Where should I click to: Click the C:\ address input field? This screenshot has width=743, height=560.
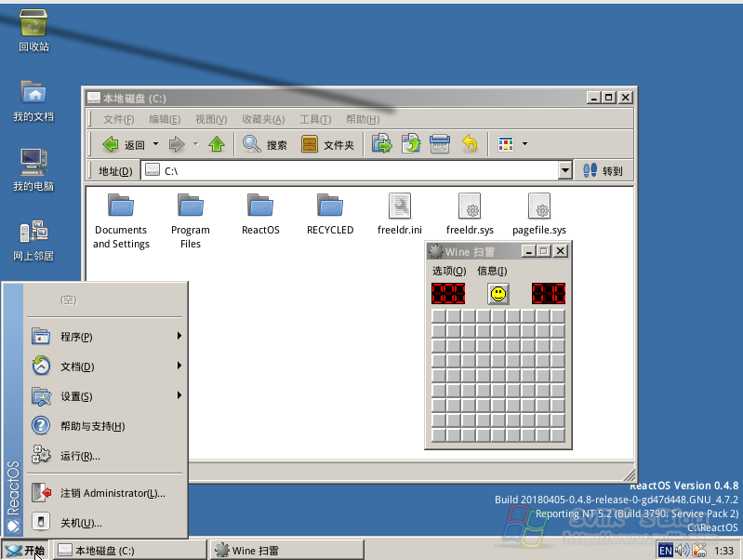(351, 171)
